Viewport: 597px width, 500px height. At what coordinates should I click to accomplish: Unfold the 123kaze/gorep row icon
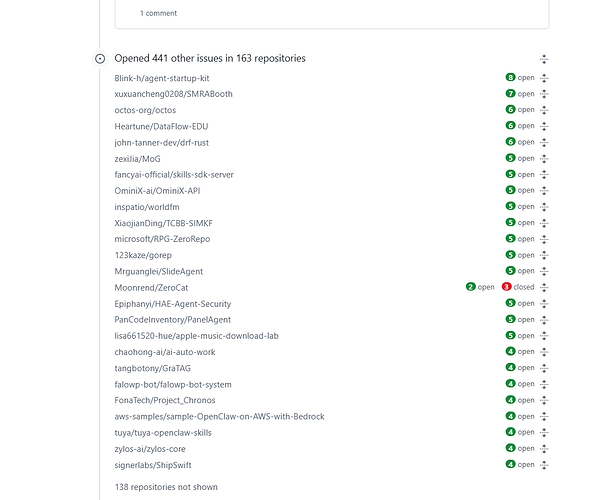544,255
